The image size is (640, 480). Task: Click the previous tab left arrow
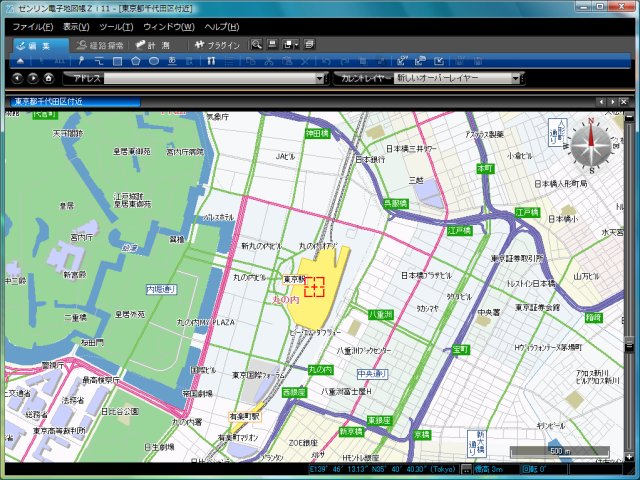pos(601,102)
